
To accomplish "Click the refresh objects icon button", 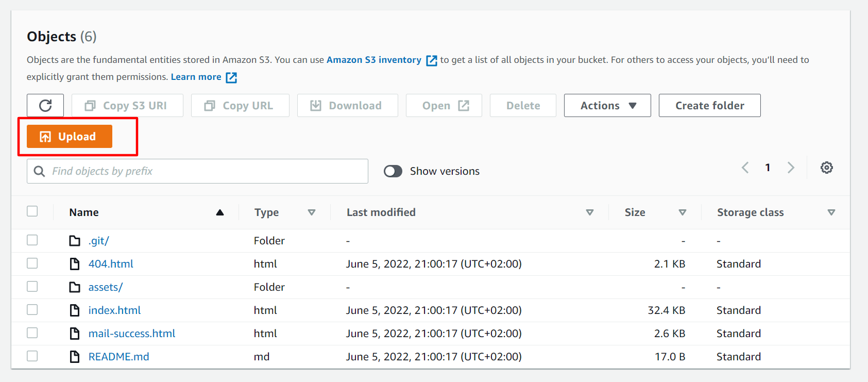I will pyautogui.click(x=45, y=106).
